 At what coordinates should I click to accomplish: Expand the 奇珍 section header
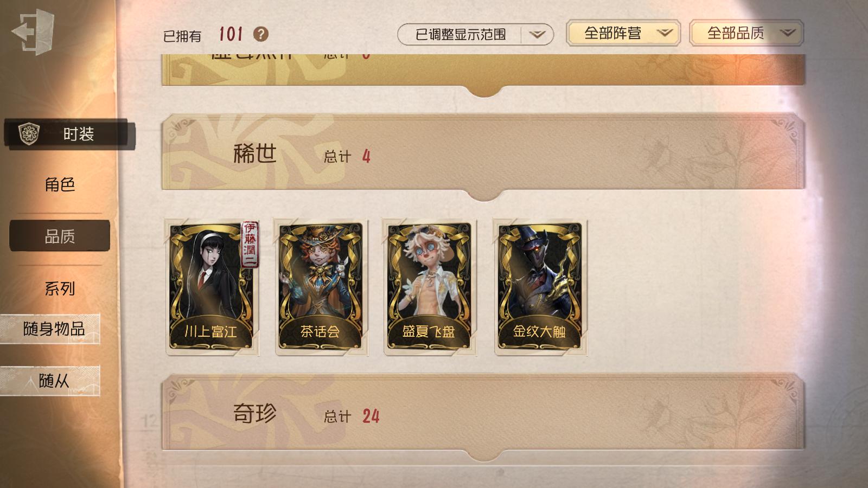[x=483, y=415]
